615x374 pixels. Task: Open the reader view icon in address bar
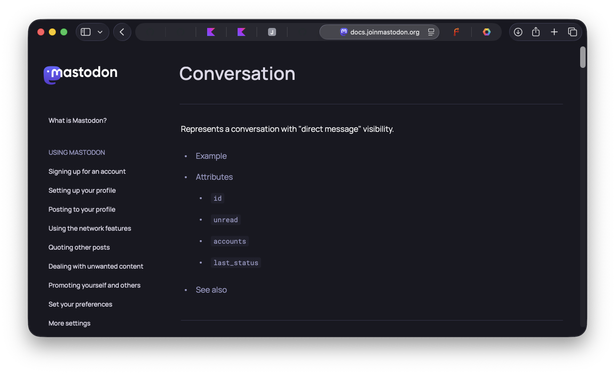point(431,32)
